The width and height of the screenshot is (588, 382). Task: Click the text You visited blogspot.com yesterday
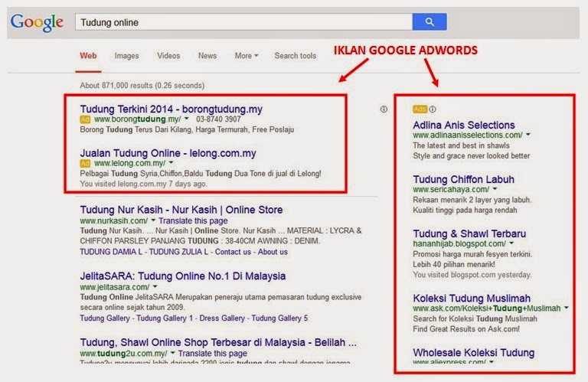tap(472, 275)
